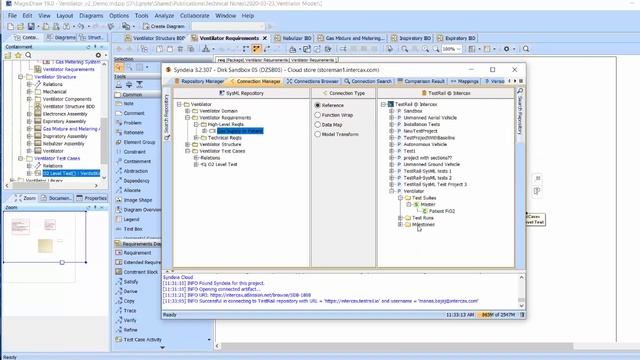Viewport: 640px width, 360px height.
Task: Select the Constraint tool in palette
Action: click(134, 152)
